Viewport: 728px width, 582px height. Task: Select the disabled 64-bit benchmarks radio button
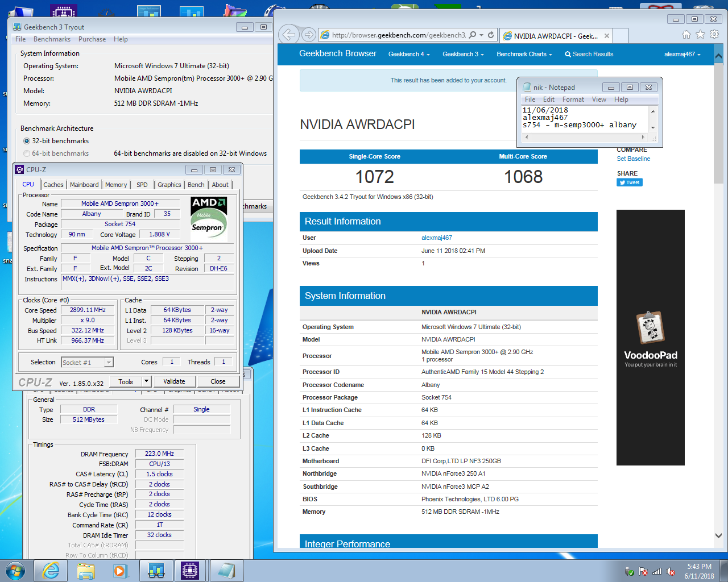point(26,153)
